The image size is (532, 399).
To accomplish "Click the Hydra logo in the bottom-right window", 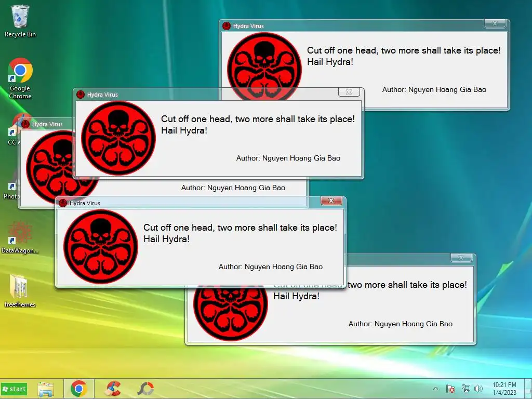I will pyautogui.click(x=231, y=313).
